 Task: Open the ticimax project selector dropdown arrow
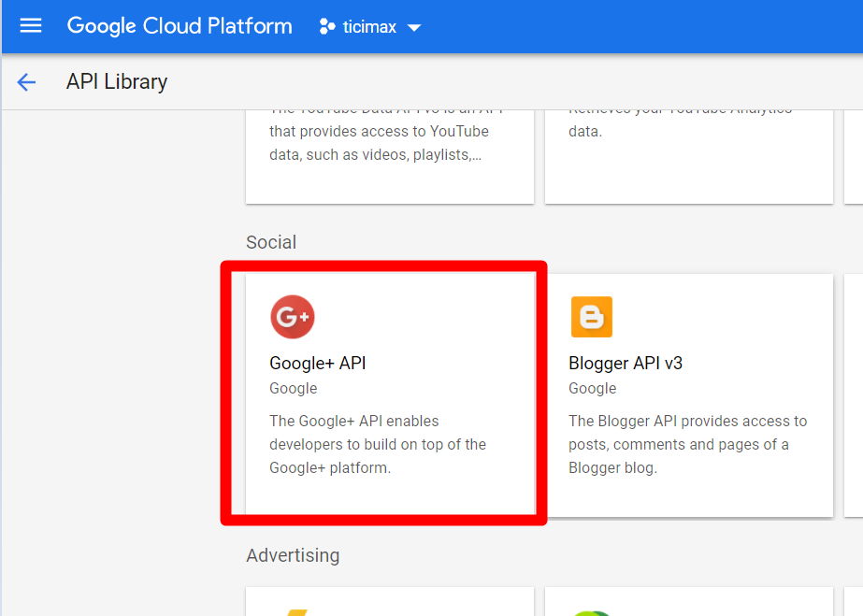[414, 27]
